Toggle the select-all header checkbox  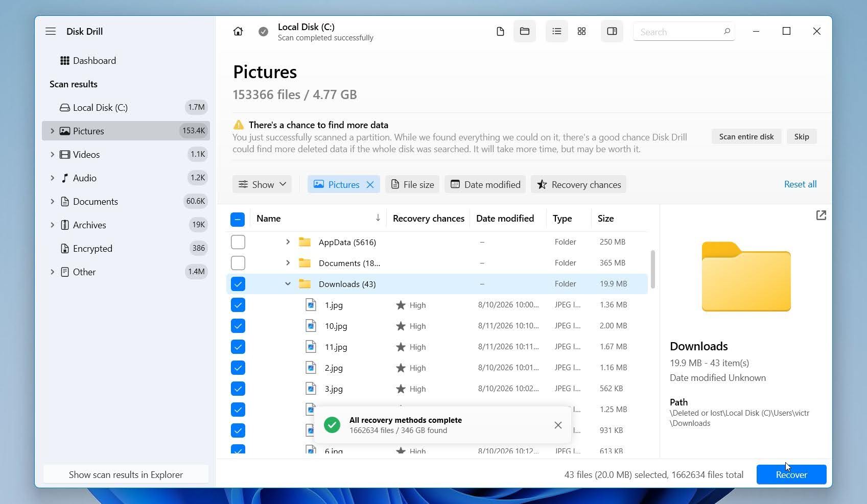tap(238, 220)
